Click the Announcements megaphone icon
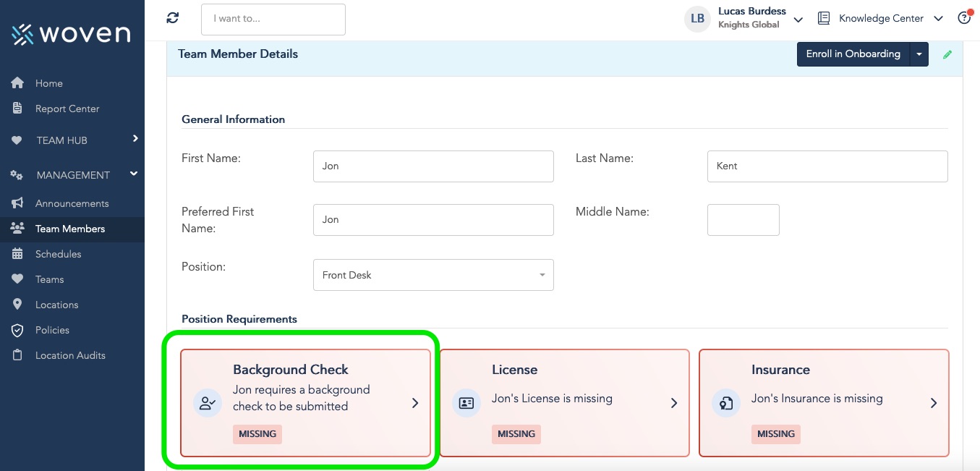Screen dimensions: 980x471 point(18,203)
